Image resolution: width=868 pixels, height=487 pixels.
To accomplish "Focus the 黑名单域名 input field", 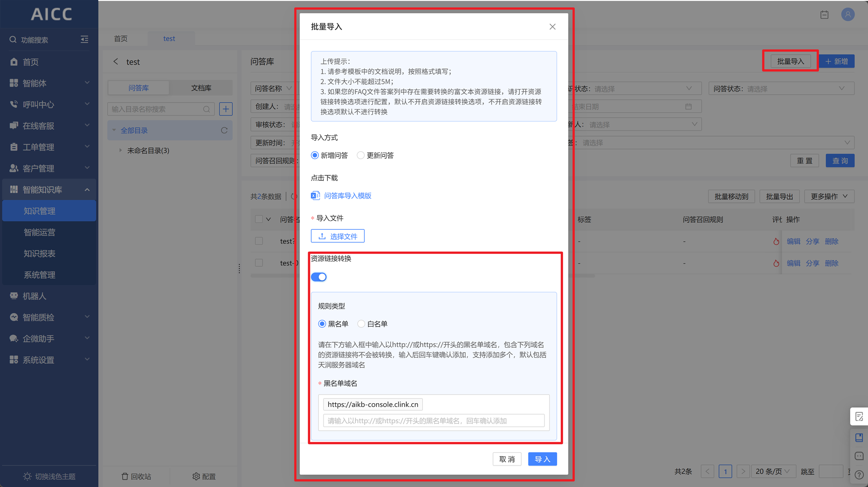I will coord(433,421).
